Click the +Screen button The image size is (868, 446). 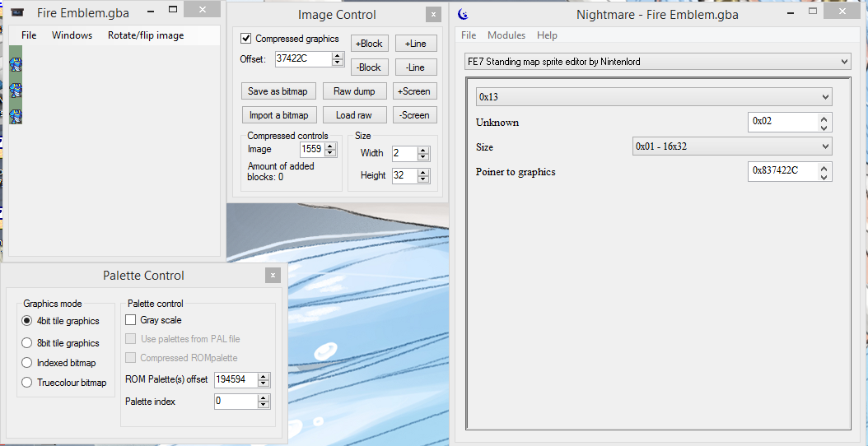coord(414,91)
